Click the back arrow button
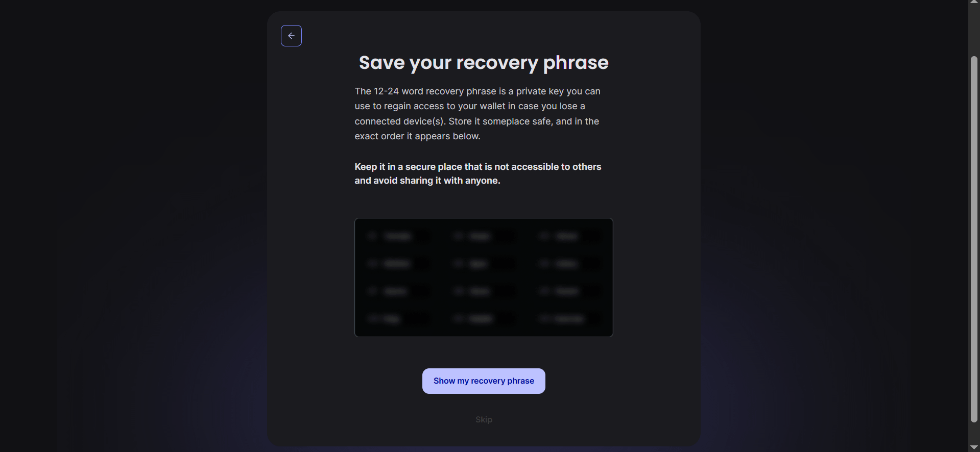980x452 pixels. click(291, 36)
